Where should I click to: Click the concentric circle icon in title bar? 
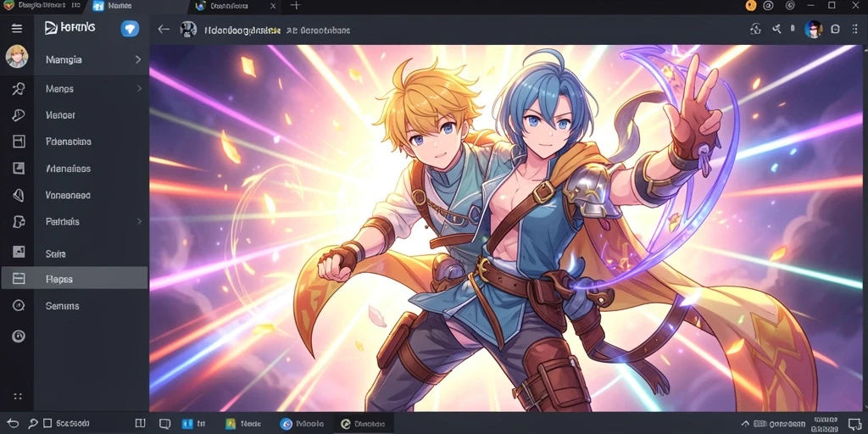[768, 6]
